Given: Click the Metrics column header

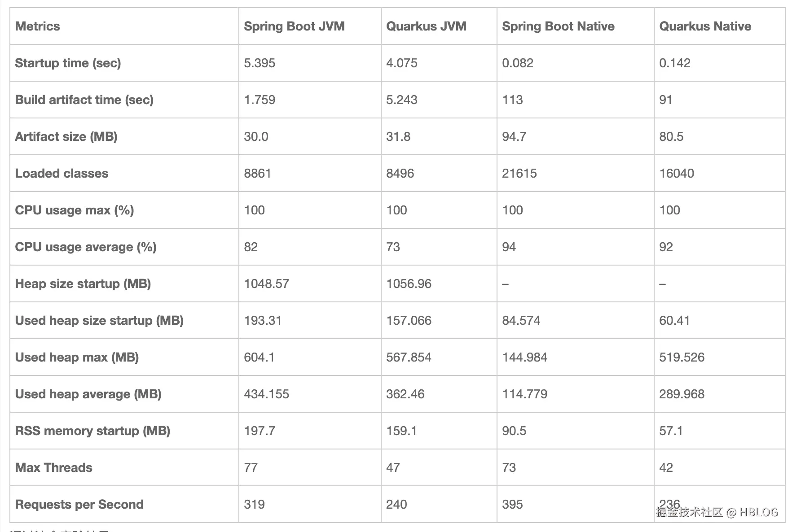Looking at the screenshot, I should click(37, 26).
